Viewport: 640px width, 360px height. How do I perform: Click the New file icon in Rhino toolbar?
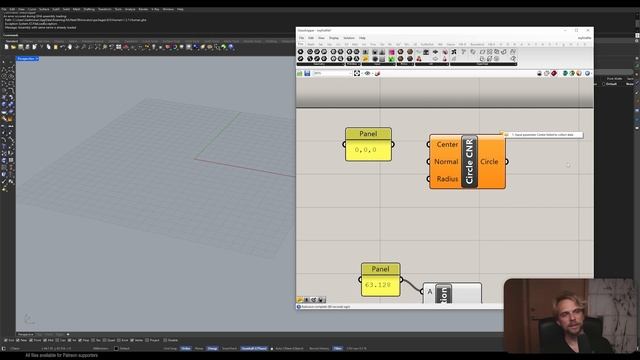tap(7, 47)
